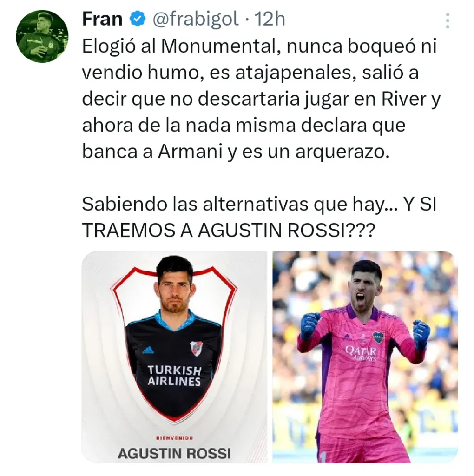Screen dimensions: 474x476
Task: Click the text 'TRAEMOS A AGUSTIN ROSSI???'
Action: click(229, 230)
